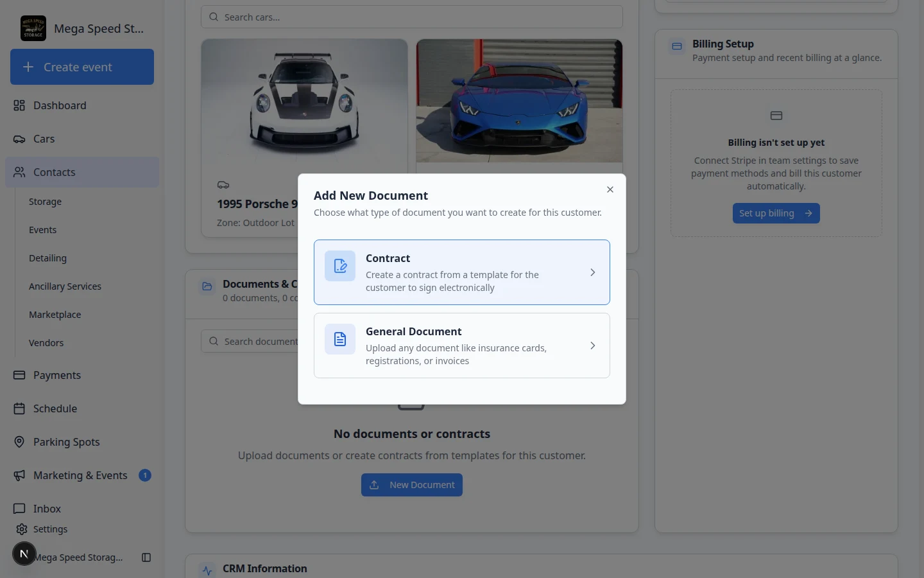
Task: Click the credit card icon above billing message
Action: tap(776, 116)
